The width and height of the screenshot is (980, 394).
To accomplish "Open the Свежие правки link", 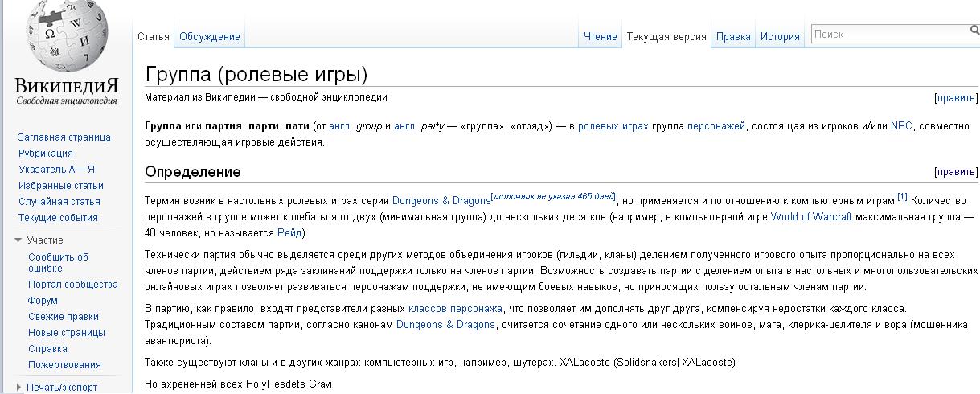I will point(63,316).
